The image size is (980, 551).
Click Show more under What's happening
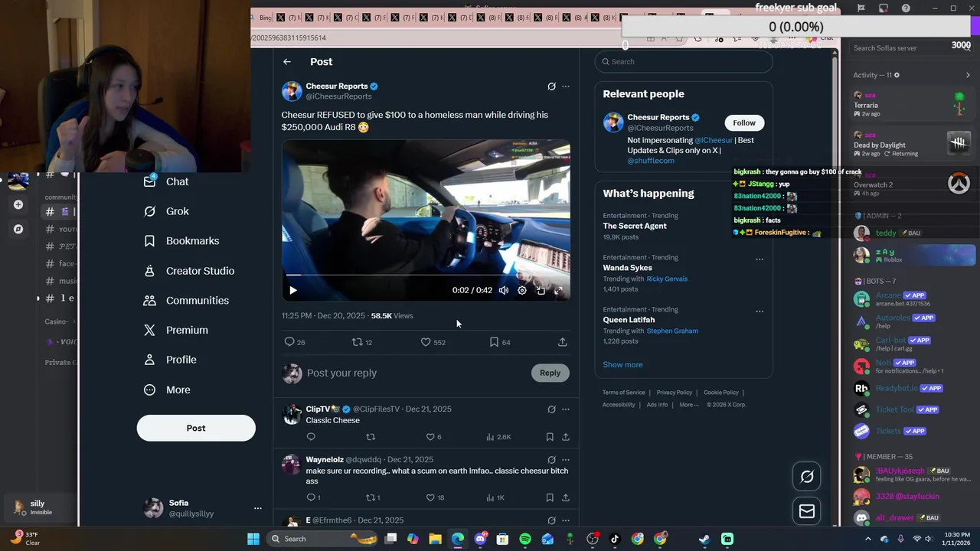pos(622,364)
